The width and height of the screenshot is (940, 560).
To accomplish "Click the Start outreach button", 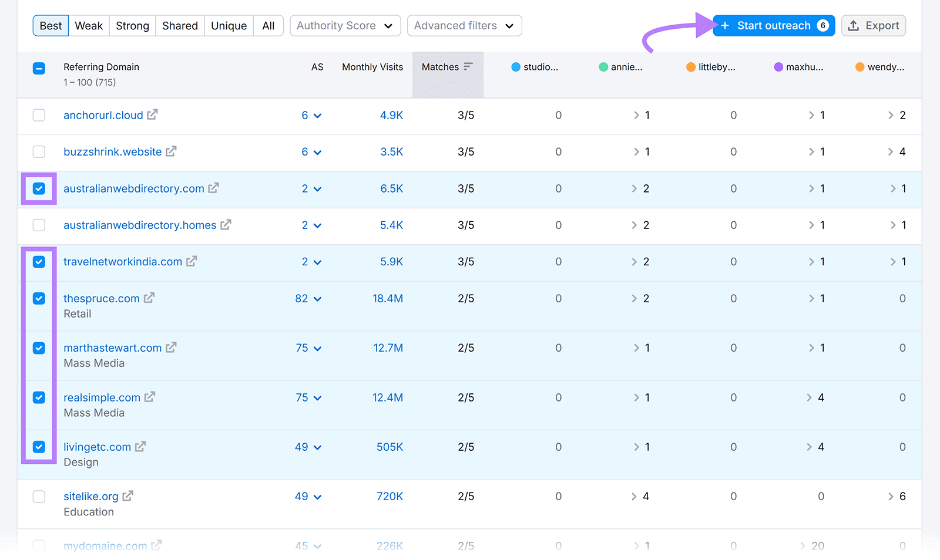I will [x=773, y=25].
